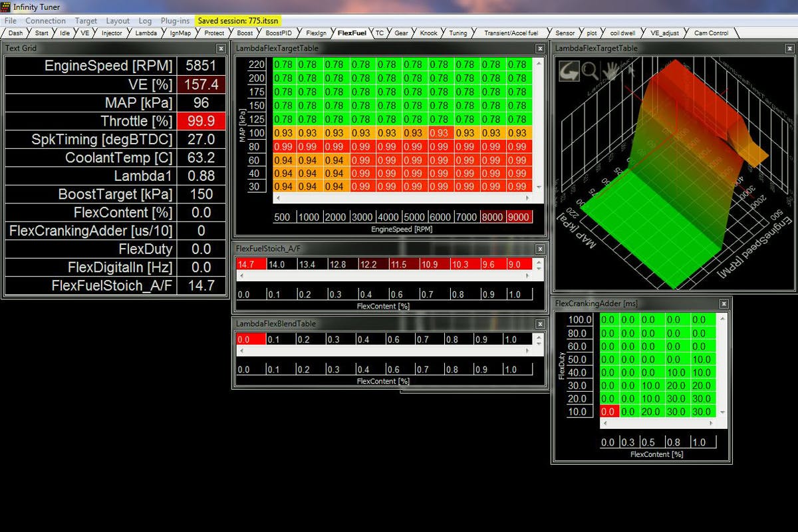Switch to the Boost tab
798x532 pixels.
coord(245,33)
